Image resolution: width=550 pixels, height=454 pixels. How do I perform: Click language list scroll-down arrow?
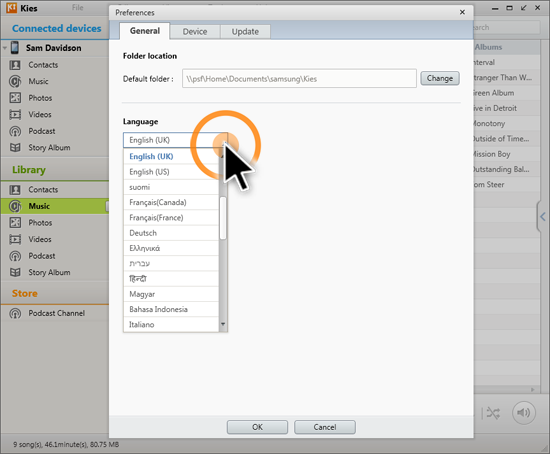[x=223, y=324]
